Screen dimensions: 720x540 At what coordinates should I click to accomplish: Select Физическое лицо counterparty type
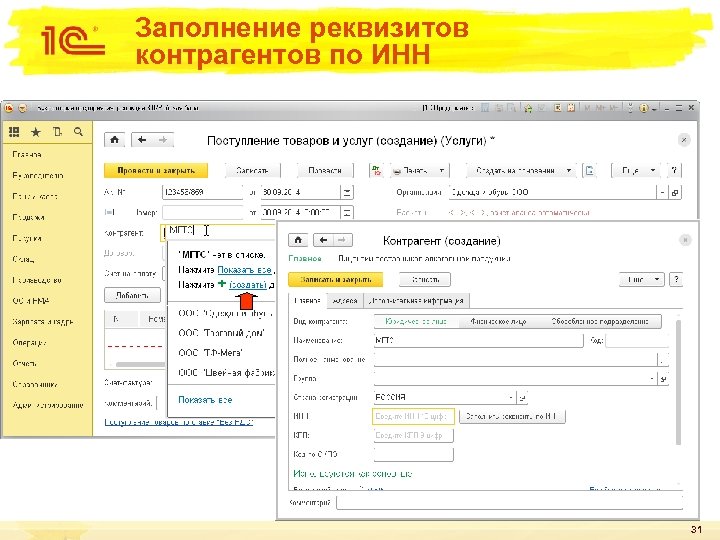pyautogui.click(x=498, y=321)
